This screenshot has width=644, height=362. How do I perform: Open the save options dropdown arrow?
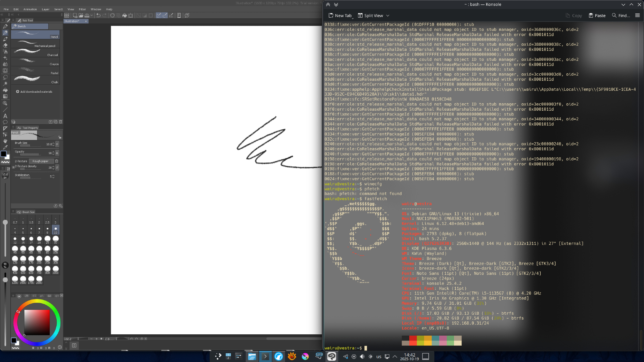click(92, 15)
